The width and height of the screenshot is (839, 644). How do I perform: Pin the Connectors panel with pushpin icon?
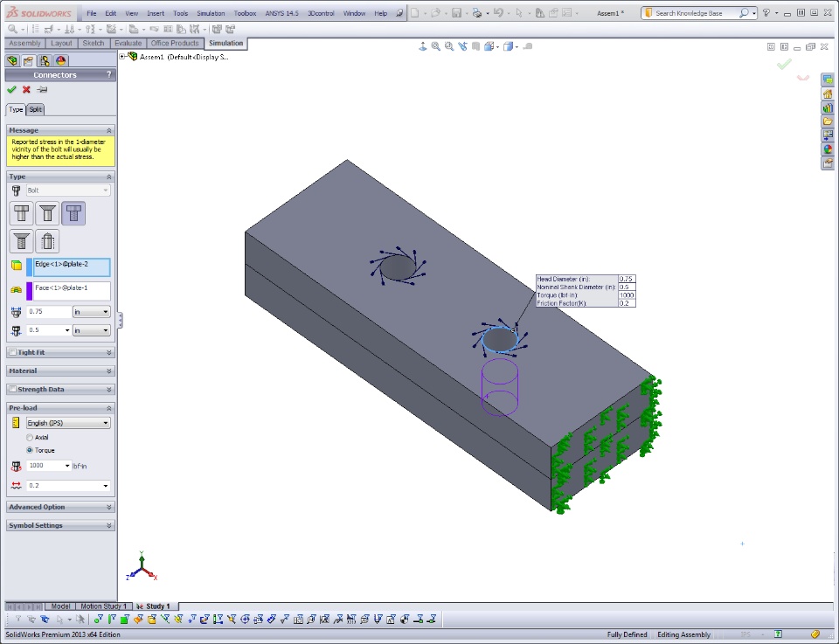point(42,89)
